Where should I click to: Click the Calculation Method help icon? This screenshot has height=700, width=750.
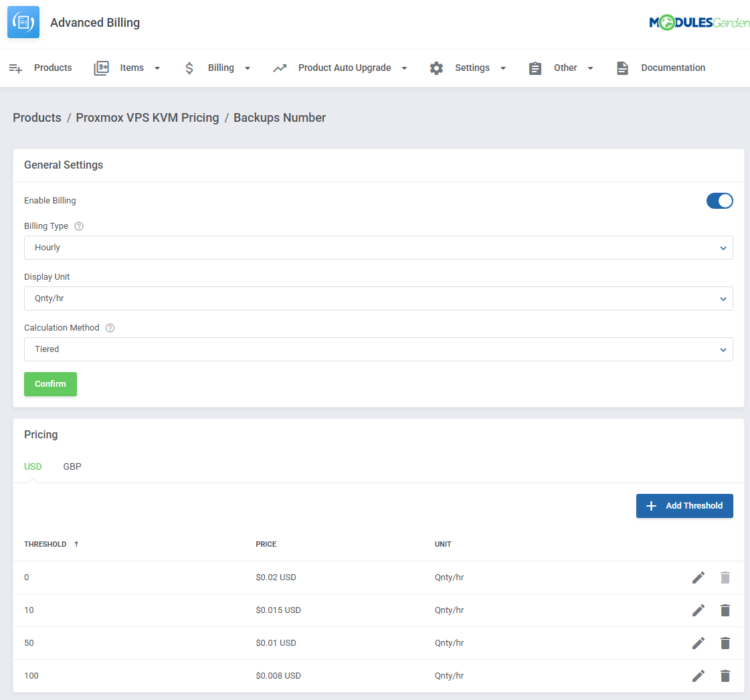tap(110, 328)
